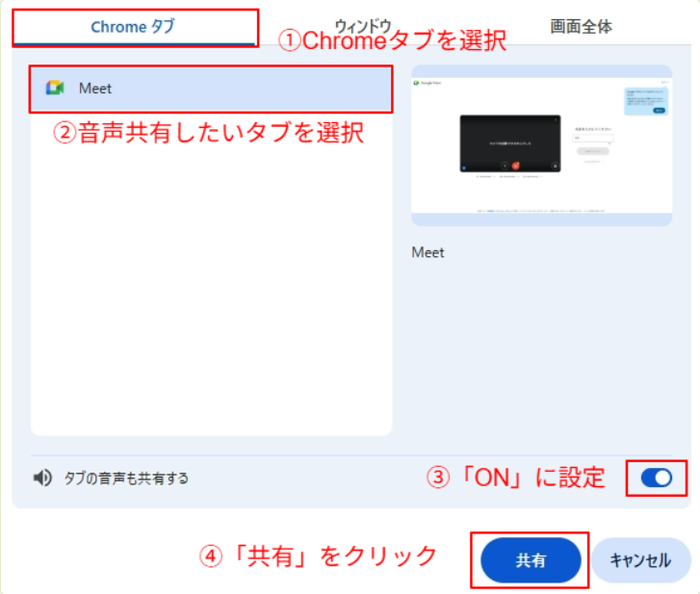Switch to the ウィンドウ tab

coord(362,26)
